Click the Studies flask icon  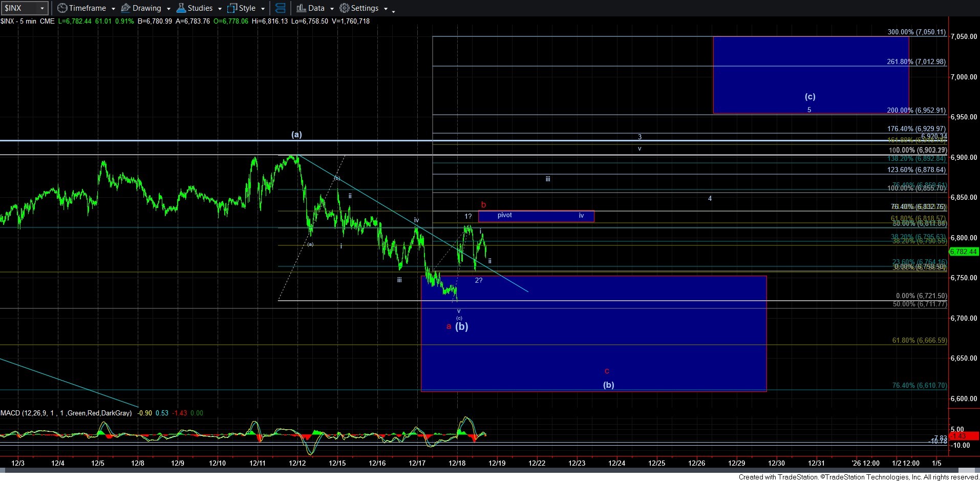(x=181, y=8)
